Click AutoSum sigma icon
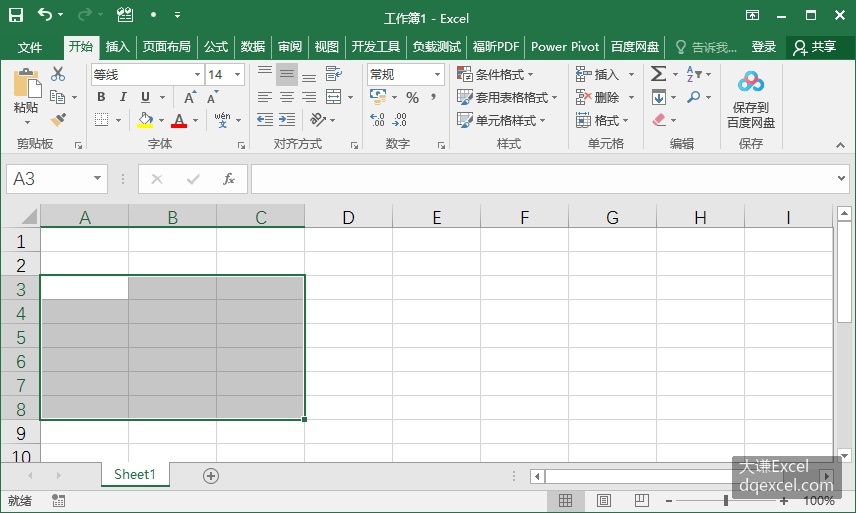 coord(658,74)
